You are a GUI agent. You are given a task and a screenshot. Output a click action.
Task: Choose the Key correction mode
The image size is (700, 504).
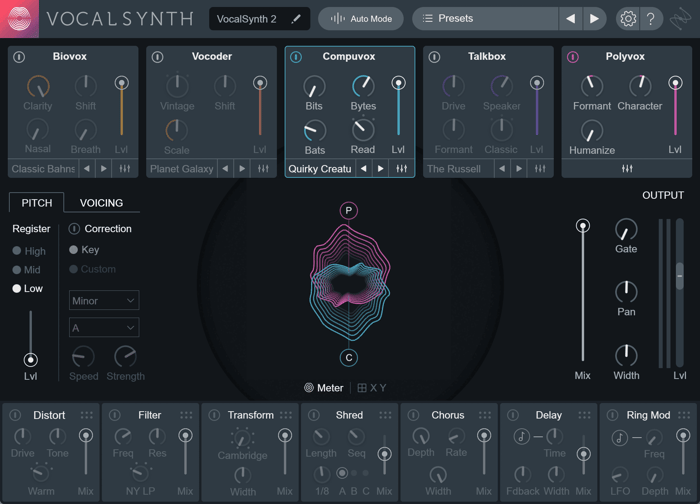84,250
